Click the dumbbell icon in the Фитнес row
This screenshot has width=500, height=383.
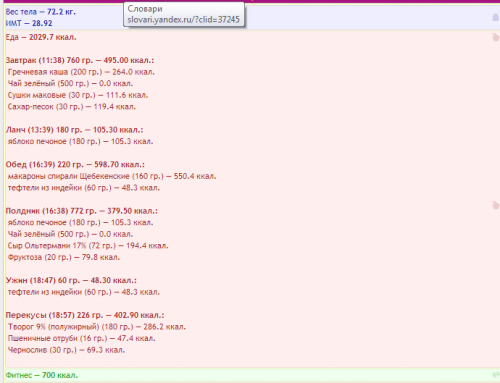[x=496, y=375]
